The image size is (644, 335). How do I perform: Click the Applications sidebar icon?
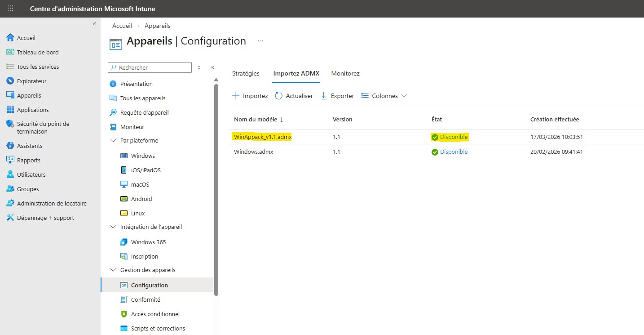[10, 109]
